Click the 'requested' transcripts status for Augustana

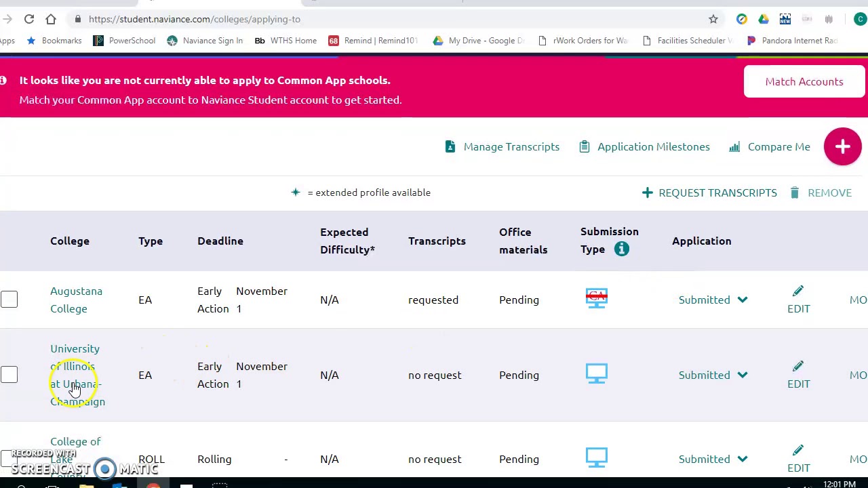433,300
